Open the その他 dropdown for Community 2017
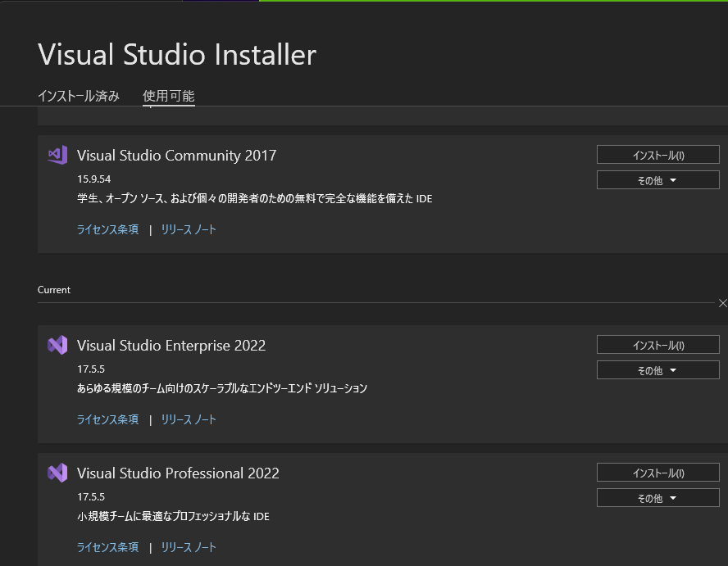The image size is (728, 566). click(x=657, y=179)
